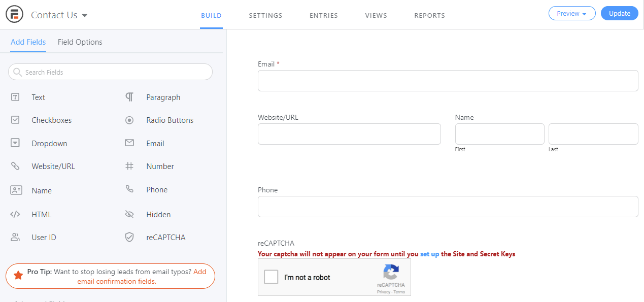Viewport: 644px width, 302px height.
Task: Click the Radio Buttons field icon
Action: [129, 120]
